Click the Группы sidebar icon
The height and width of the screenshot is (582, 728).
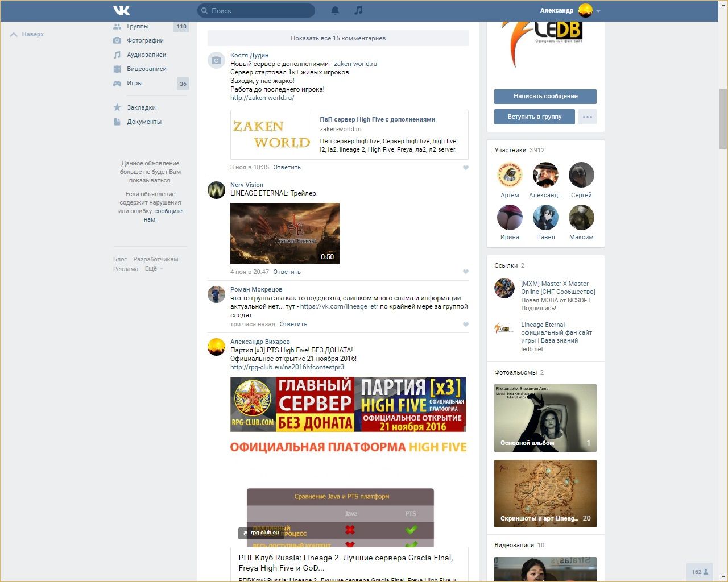click(x=117, y=26)
